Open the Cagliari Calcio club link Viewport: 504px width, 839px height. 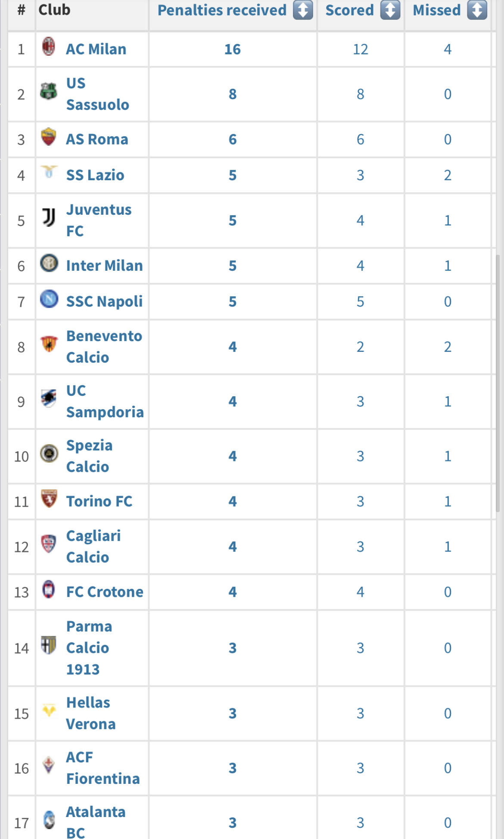[93, 546]
